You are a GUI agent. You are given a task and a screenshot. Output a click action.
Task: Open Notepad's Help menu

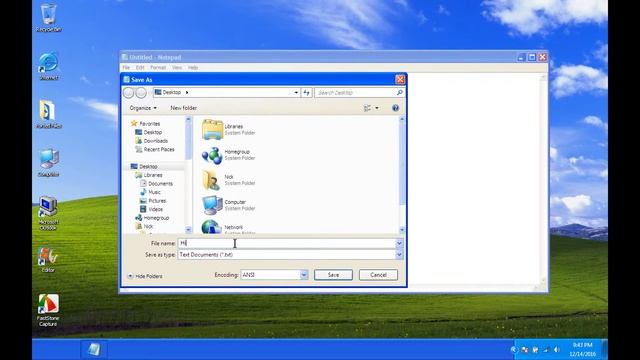(193, 67)
